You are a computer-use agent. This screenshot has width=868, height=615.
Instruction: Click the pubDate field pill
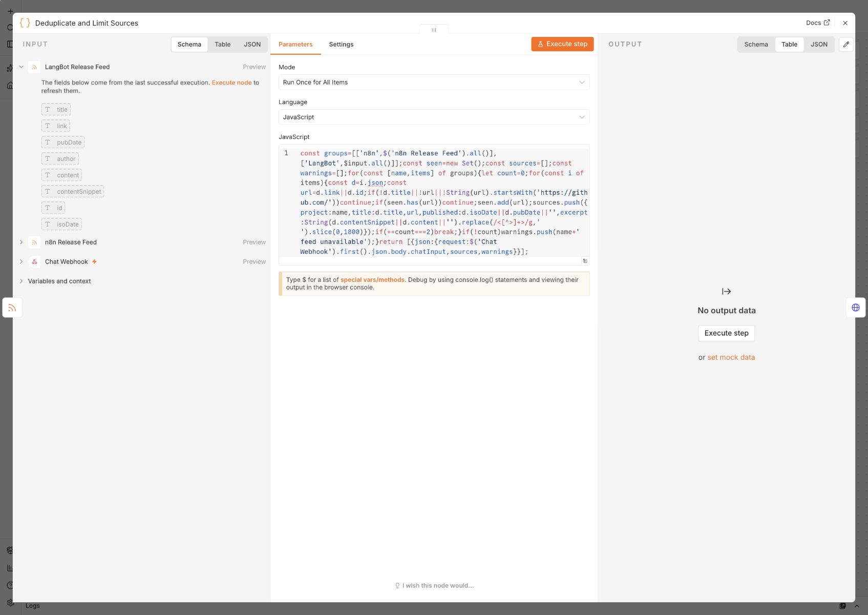[63, 142]
